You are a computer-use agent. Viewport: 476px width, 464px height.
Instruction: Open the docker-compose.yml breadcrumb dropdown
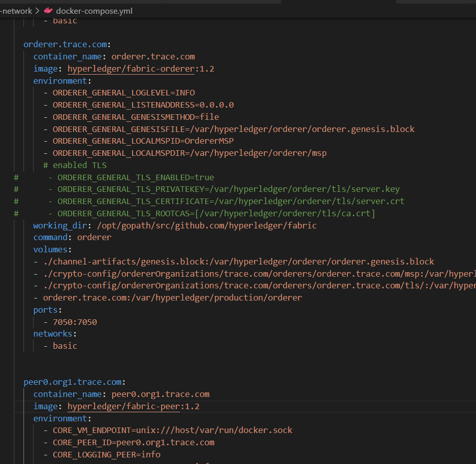point(94,11)
